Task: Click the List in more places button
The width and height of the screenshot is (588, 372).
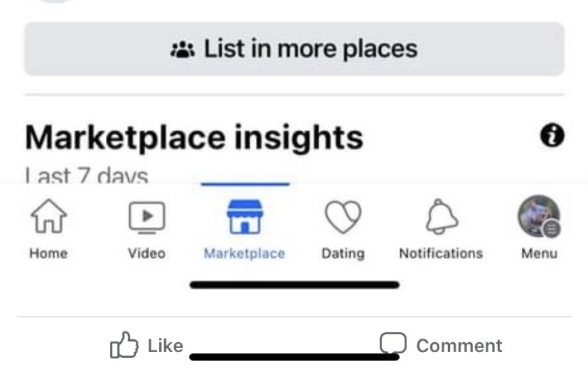Action: pos(294,46)
